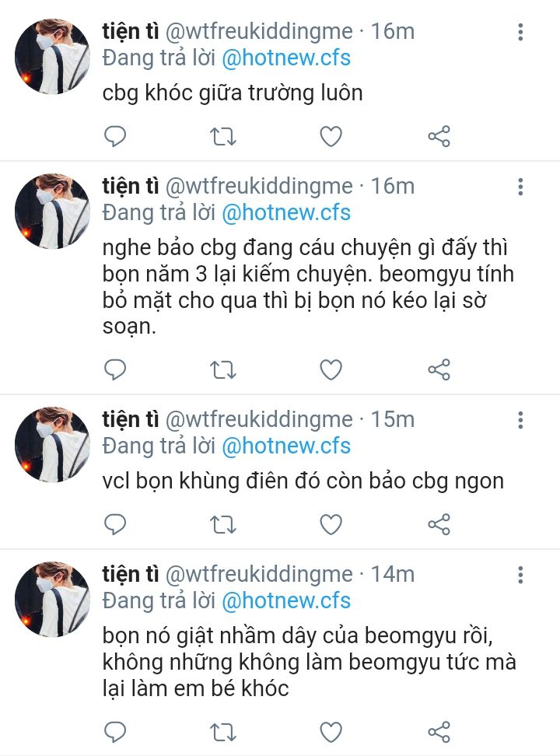Retweet the tweet starting "bọn nó giật nhầm"
This screenshot has width=560, height=756.
224,731
